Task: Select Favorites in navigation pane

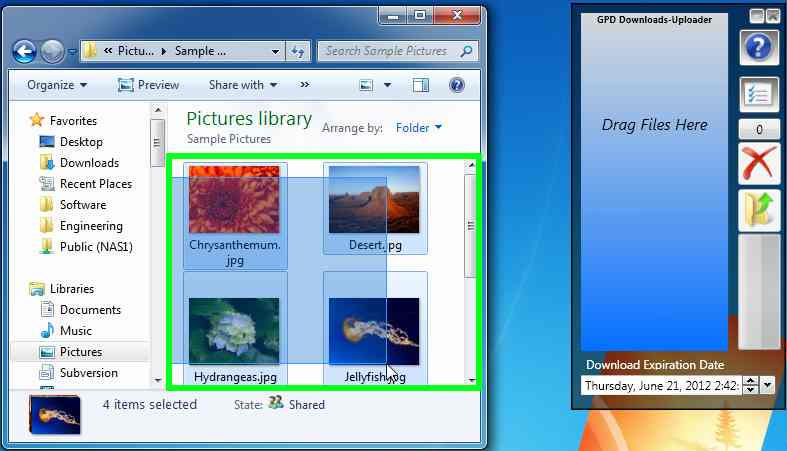Action: pyautogui.click(x=73, y=120)
